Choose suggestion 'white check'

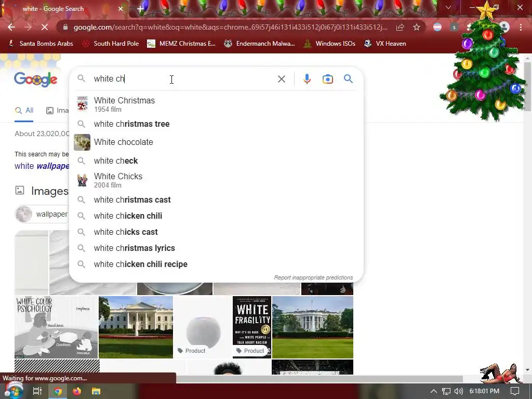click(x=216, y=161)
